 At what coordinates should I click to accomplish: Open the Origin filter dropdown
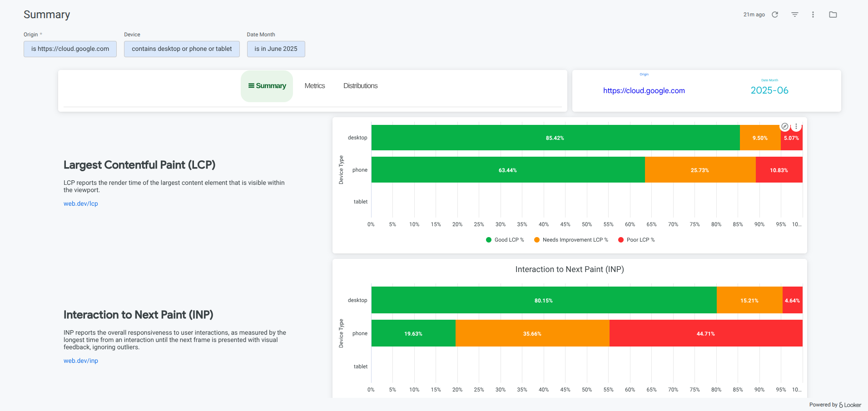pyautogui.click(x=70, y=49)
